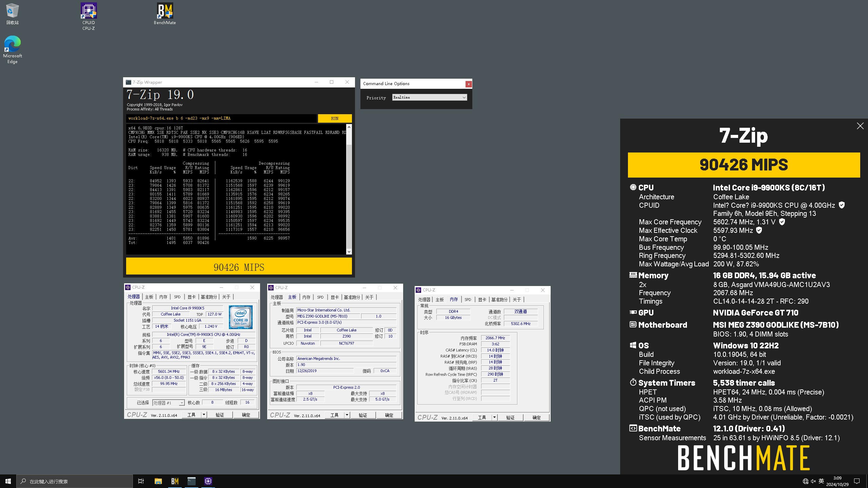The image size is (868, 488).
Task: Click the shield beside Max Core Frequency
Action: 782,222
